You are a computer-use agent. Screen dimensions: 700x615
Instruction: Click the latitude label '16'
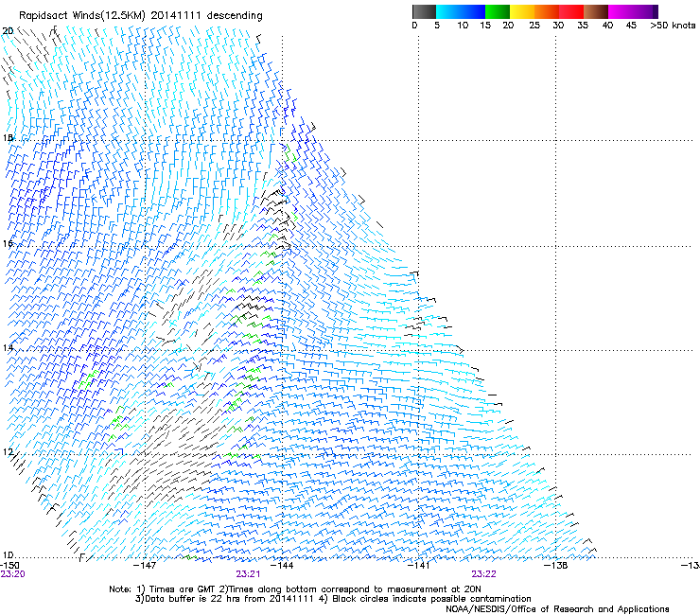click(8, 243)
